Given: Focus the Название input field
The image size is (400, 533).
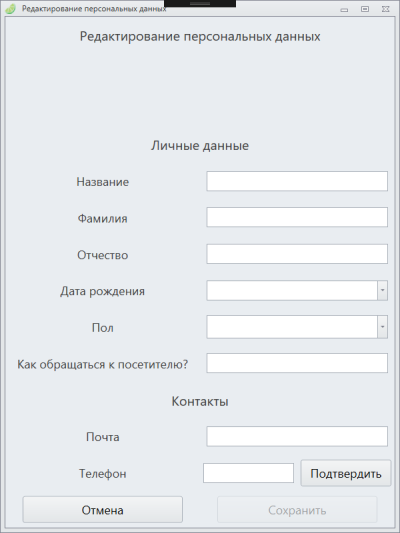Looking at the screenshot, I should pos(297,181).
